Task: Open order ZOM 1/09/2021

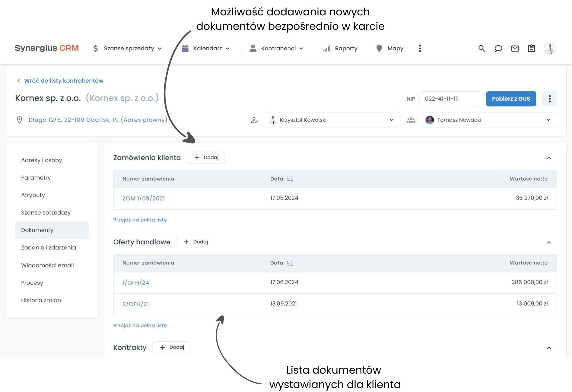Action: pos(144,198)
